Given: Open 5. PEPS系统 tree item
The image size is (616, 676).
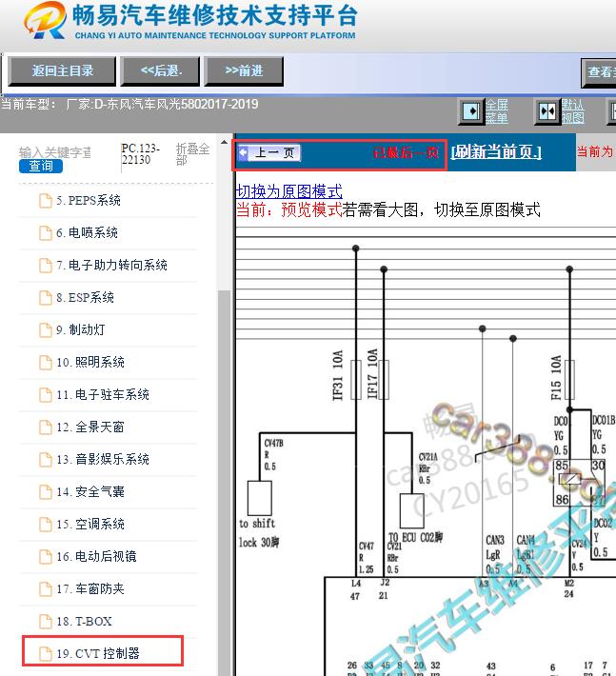Looking at the screenshot, I should 88,201.
